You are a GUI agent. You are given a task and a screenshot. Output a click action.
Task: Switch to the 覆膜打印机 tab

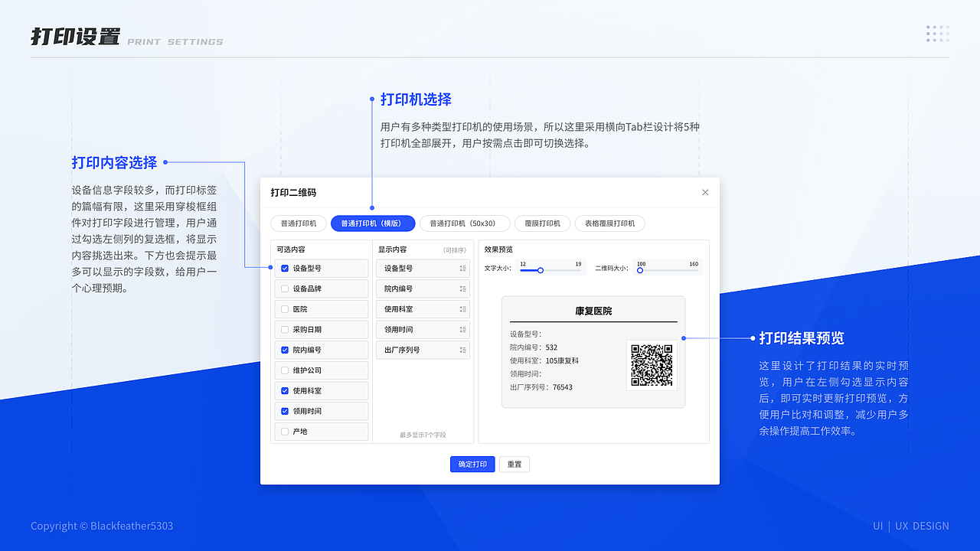(542, 223)
